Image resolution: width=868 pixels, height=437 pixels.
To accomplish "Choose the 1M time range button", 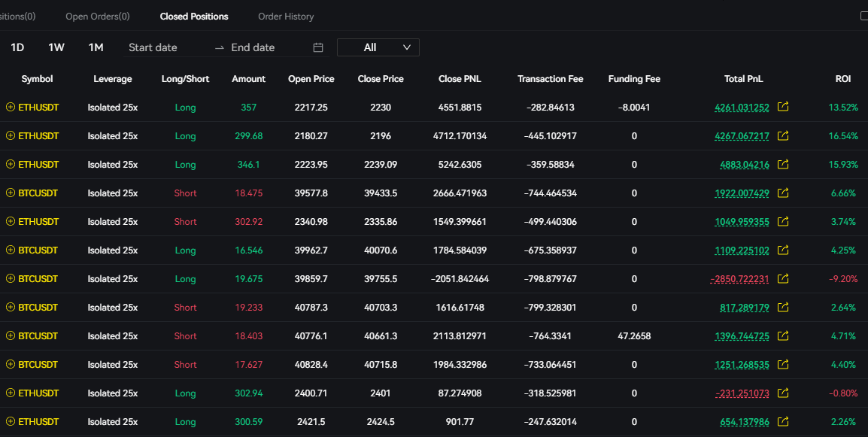I will click(96, 47).
